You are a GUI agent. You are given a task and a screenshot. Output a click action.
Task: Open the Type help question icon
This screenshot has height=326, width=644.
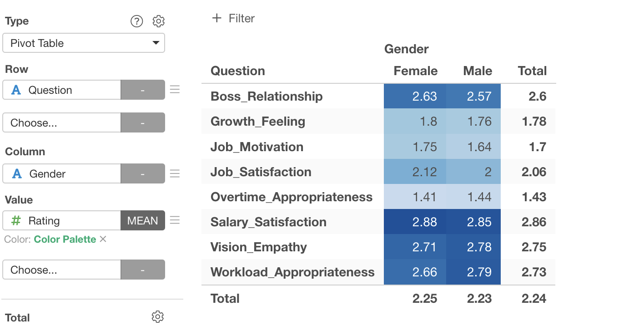(136, 21)
